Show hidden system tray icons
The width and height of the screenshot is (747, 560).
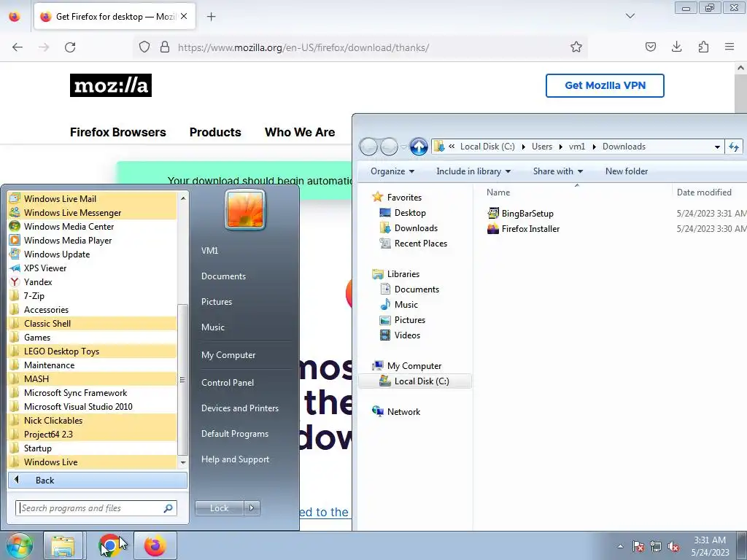[620, 546]
